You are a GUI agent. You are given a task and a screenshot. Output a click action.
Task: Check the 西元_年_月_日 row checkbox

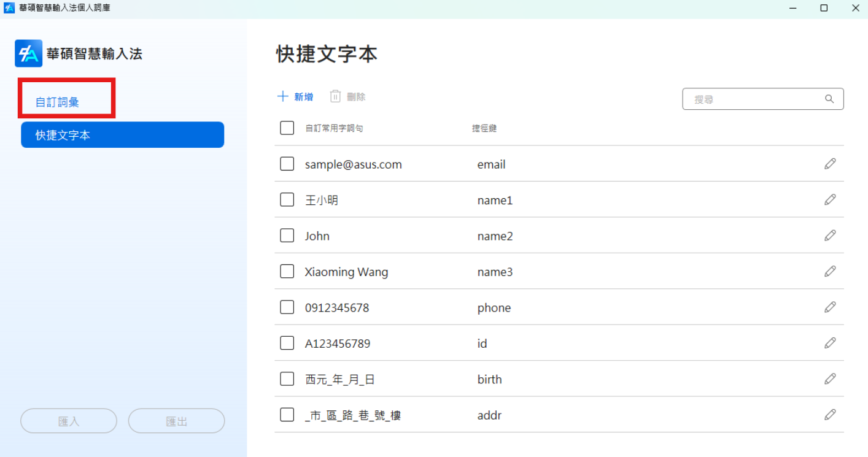click(x=287, y=378)
